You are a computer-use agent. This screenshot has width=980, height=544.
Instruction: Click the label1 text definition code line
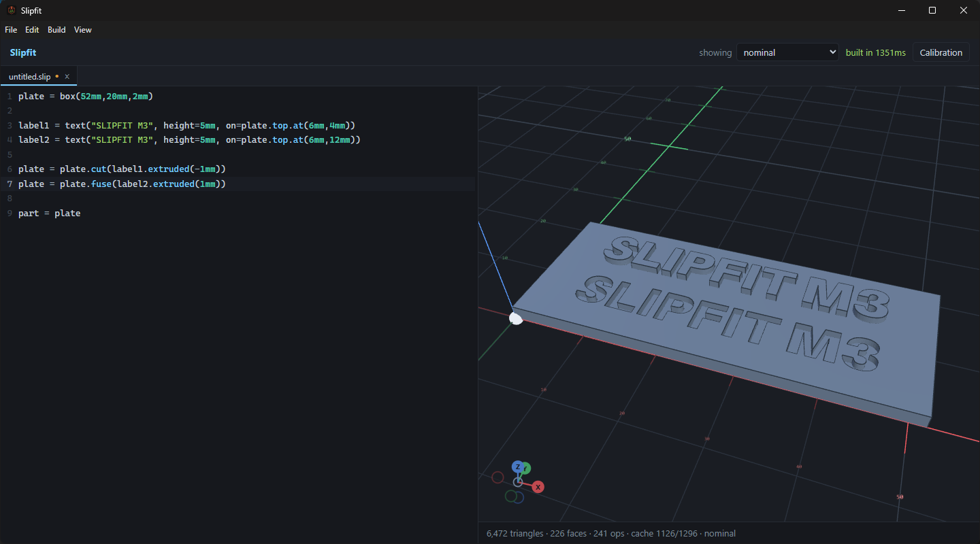pos(187,125)
